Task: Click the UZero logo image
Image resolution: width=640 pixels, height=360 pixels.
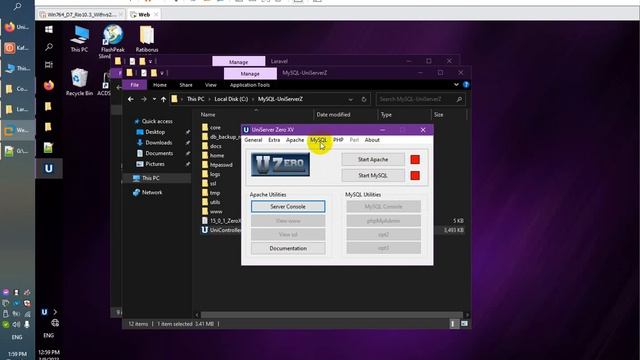Action: pos(280,164)
